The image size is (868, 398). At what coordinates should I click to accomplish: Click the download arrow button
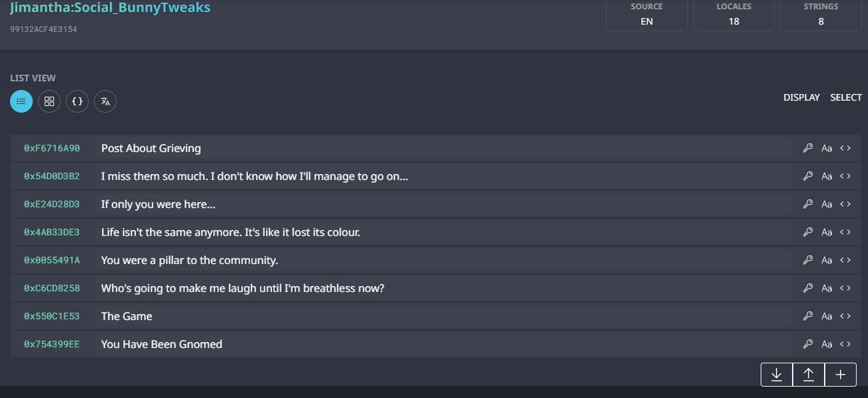click(x=777, y=375)
